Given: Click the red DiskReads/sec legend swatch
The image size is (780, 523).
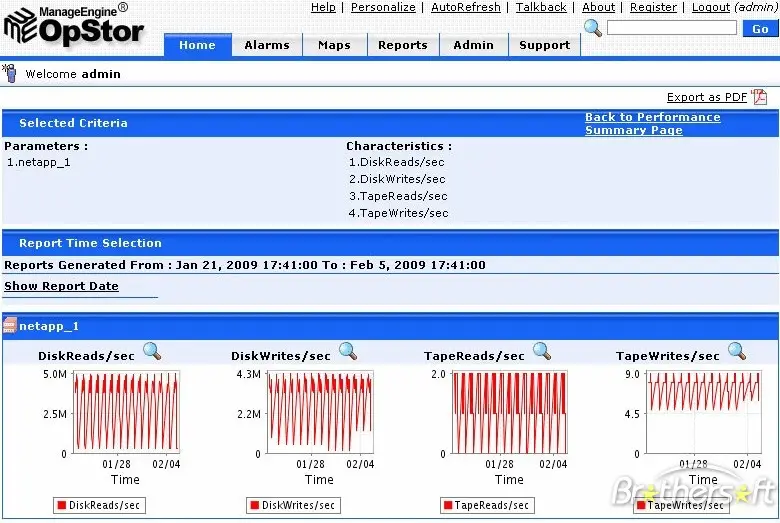Looking at the screenshot, I should 62,505.
